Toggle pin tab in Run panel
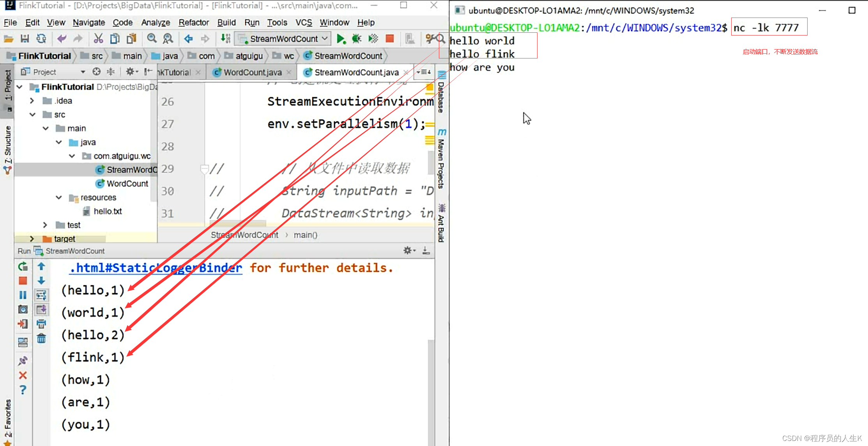Image resolution: width=868 pixels, height=446 pixels. pyautogui.click(x=23, y=361)
